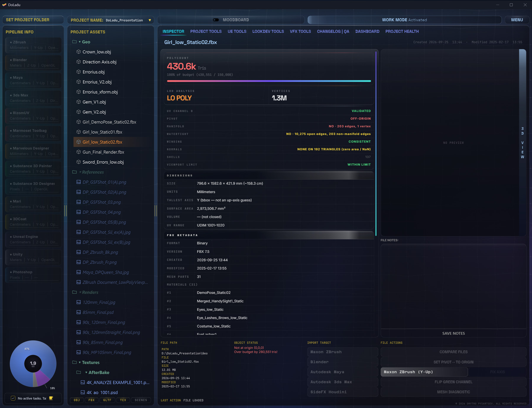Toggle the Moodboard switch
The width and height of the screenshot is (532, 408).
(x=216, y=20)
